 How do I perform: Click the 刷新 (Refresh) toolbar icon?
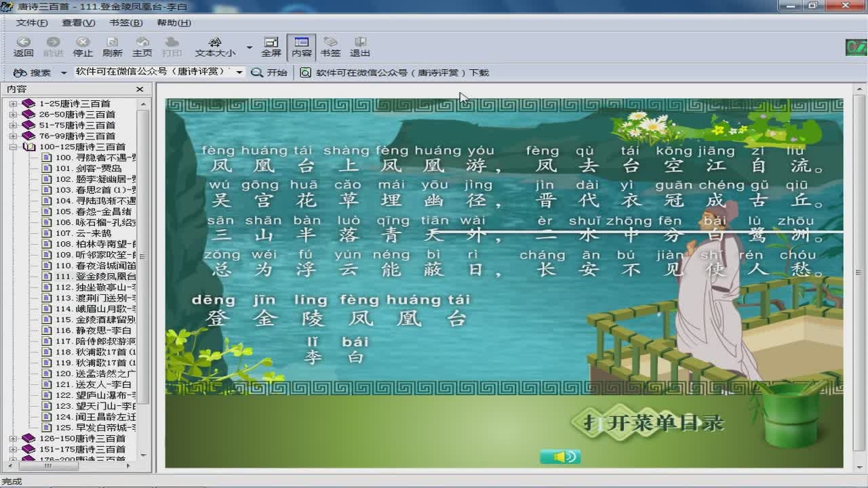point(113,47)
